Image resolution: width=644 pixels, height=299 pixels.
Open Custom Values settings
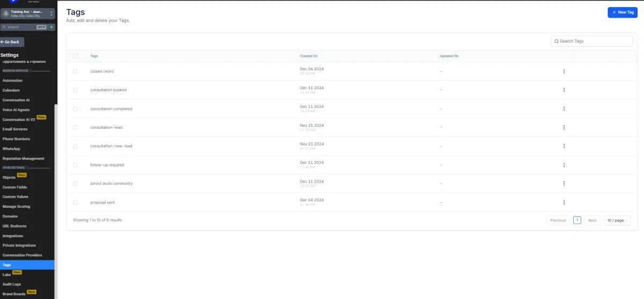coord(15,196)
